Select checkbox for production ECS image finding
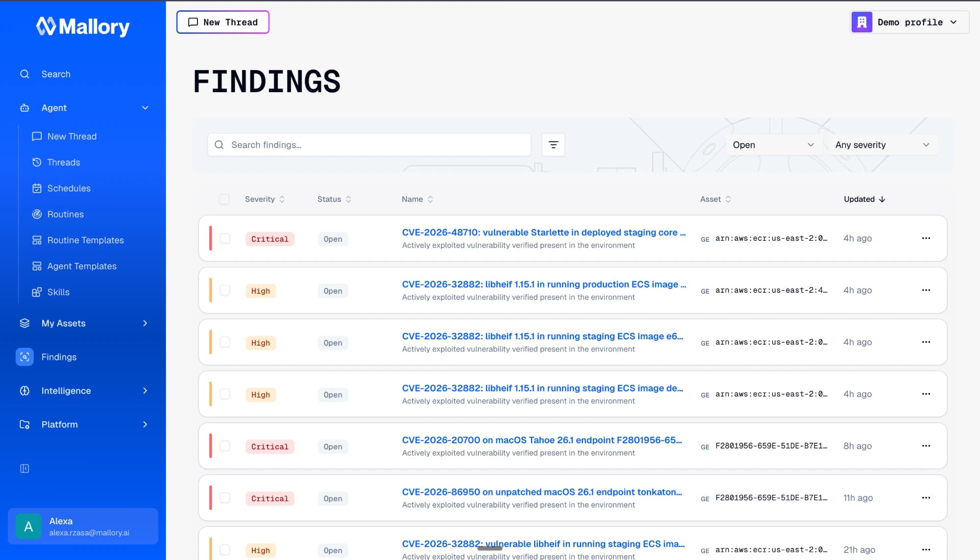Screen dimensions: 980x560 point(225,290)
